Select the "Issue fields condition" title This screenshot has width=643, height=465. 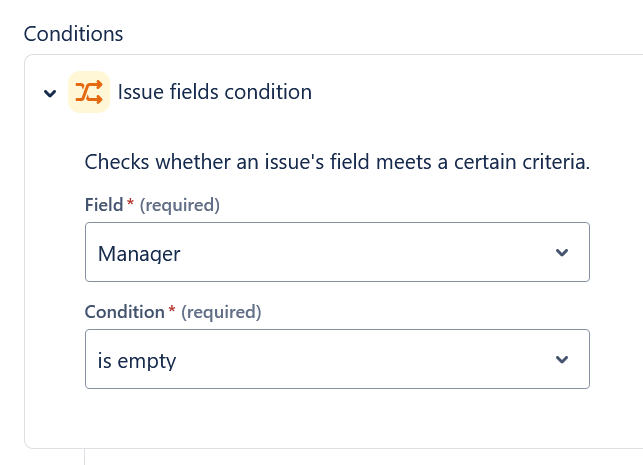click(x=214, y=92)
